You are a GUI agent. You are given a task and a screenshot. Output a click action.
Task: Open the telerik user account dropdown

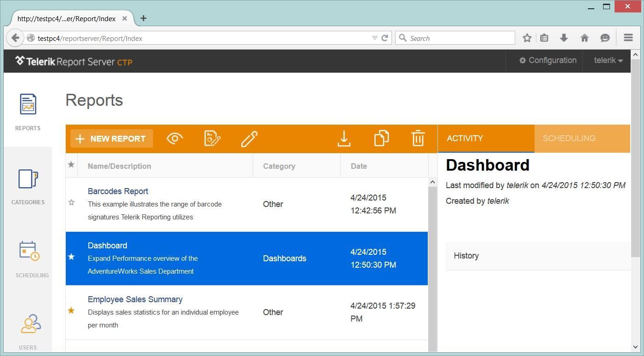(607, 60)
